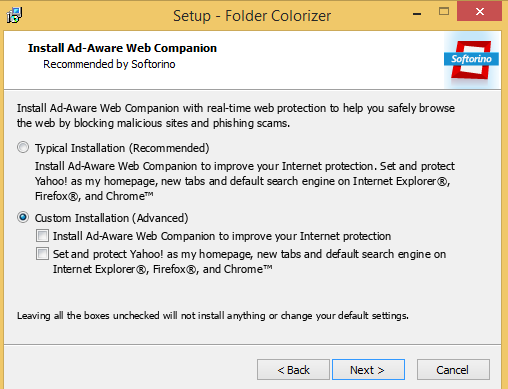Minimize the Setup window
Image resolution: width=508 pixels, height=389 pixels.
(x=417, y=13)
